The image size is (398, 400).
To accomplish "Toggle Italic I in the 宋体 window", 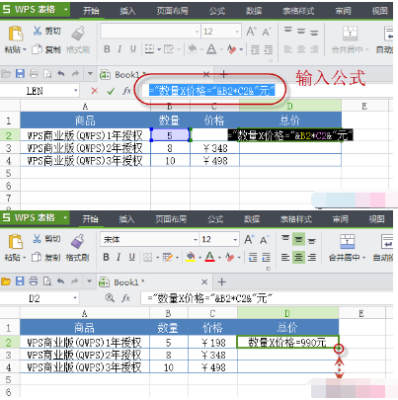I will click(119, 257).
